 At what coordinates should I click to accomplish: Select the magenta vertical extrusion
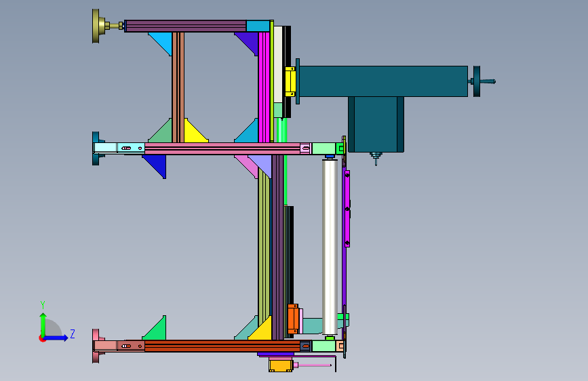tap(264, 87)
